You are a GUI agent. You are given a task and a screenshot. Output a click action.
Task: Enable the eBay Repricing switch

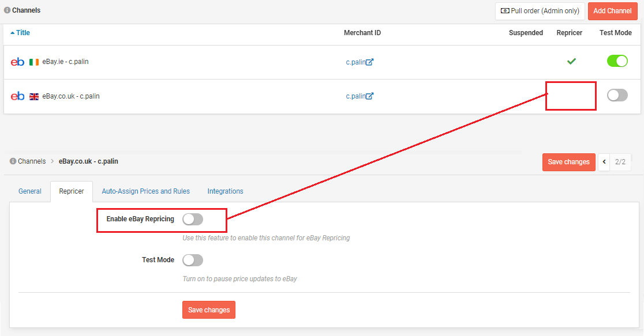point(193,219)
